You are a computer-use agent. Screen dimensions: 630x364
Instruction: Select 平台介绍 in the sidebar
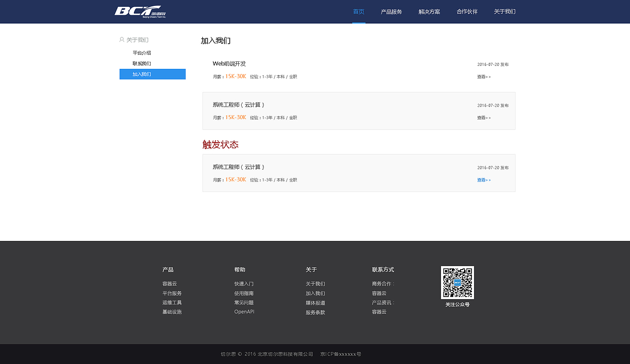[x=142, y=52]
